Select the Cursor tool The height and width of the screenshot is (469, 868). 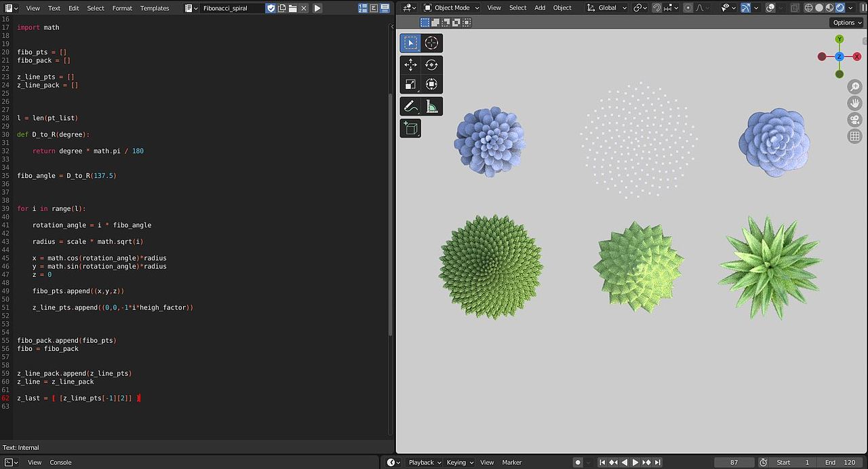432,43
